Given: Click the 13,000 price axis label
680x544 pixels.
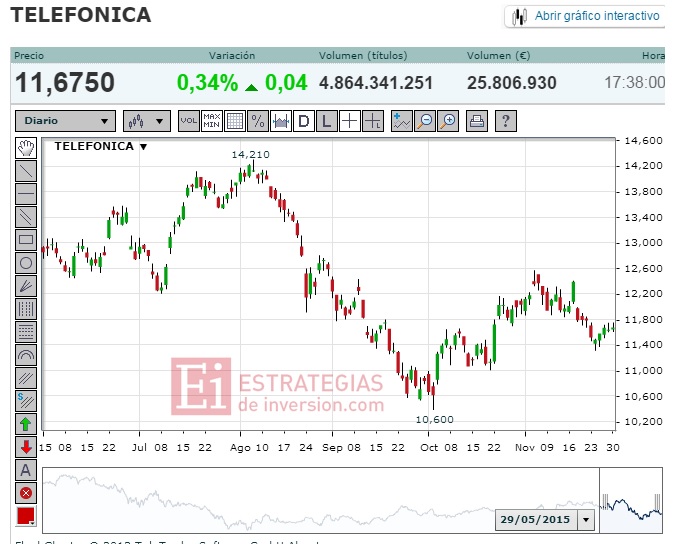Looking at the screenshot, I should point(644,243).
